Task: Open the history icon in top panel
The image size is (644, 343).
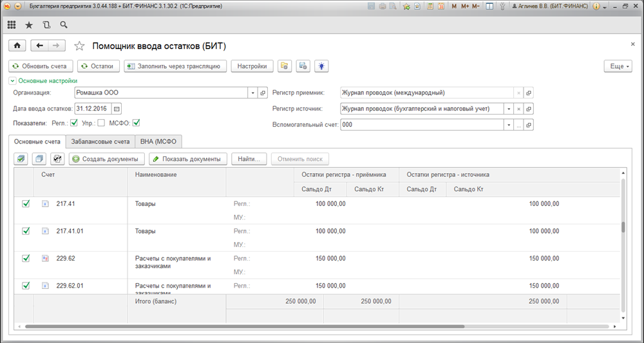Action: (46, 25)
